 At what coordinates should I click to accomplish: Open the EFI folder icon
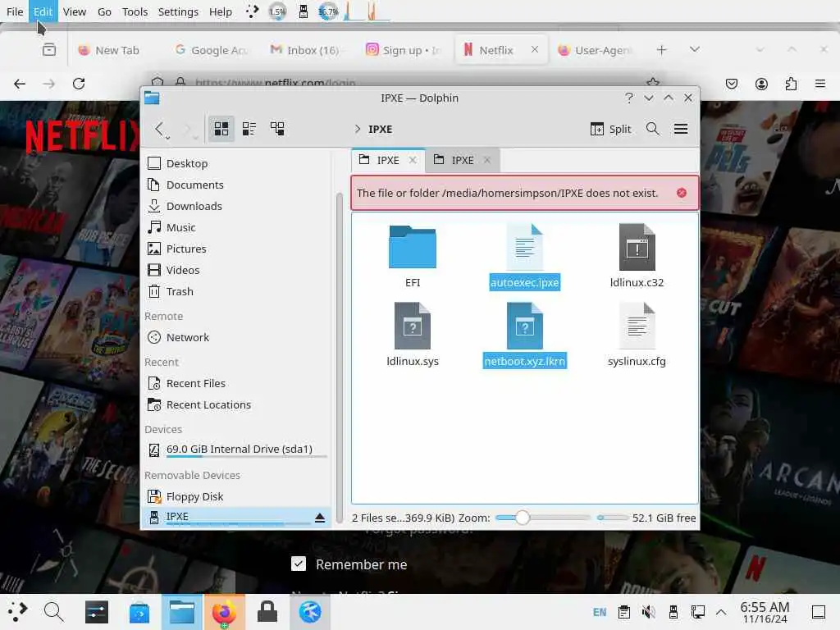(x=413, y=248)
